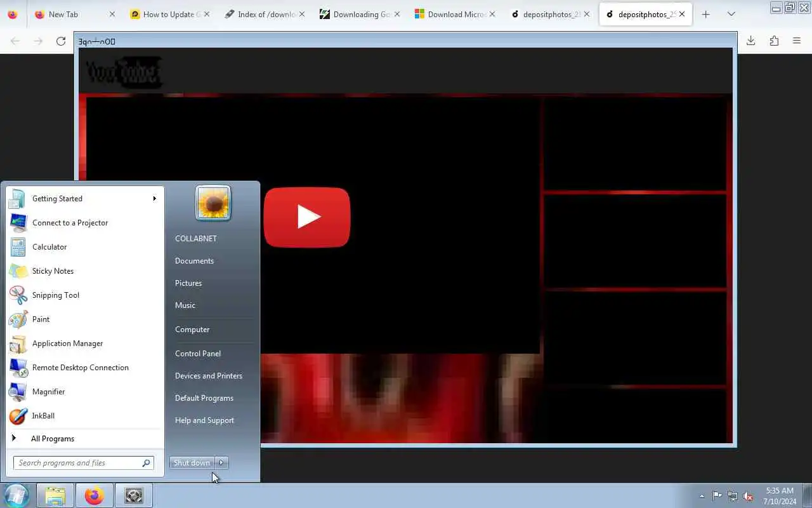Open Pictures library
The height and width of the screenshot is (508, 812).
click(188, 283)
